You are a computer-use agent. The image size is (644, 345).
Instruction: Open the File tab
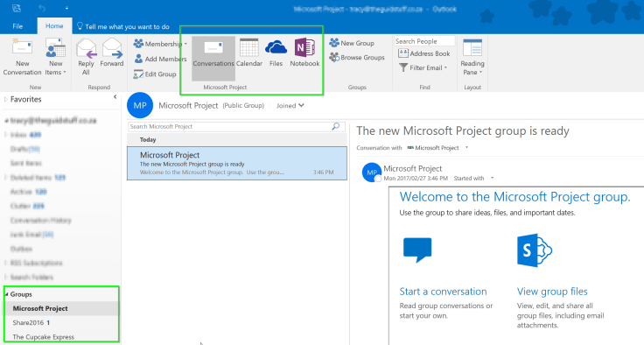tap(17, 26)
